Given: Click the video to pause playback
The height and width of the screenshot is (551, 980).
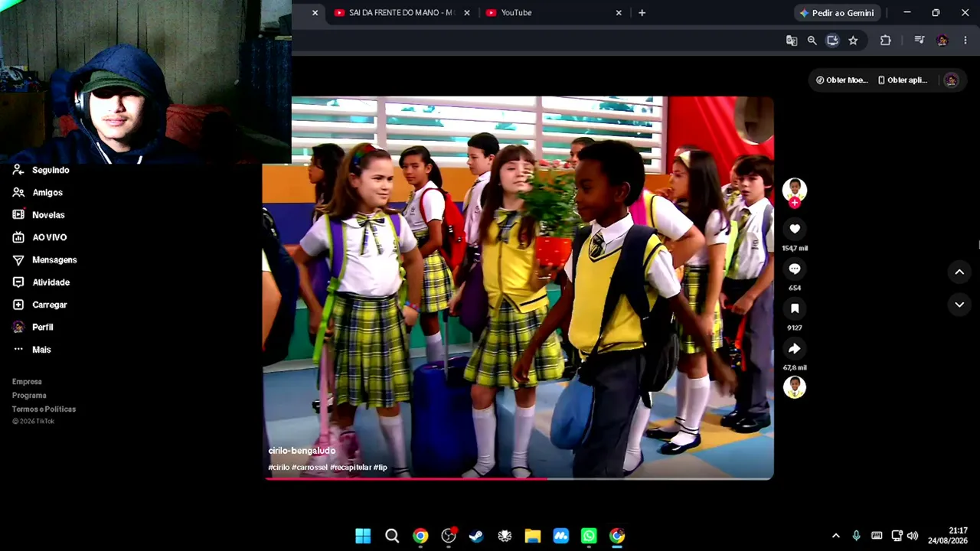Looking at the screenshot, I should tap(518, 288).
